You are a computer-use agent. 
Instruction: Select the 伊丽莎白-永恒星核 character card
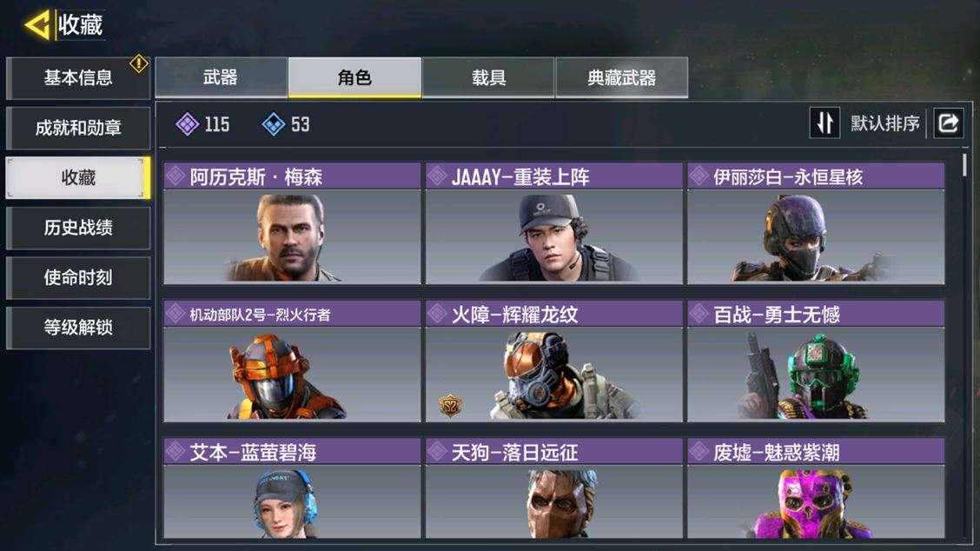816,224
